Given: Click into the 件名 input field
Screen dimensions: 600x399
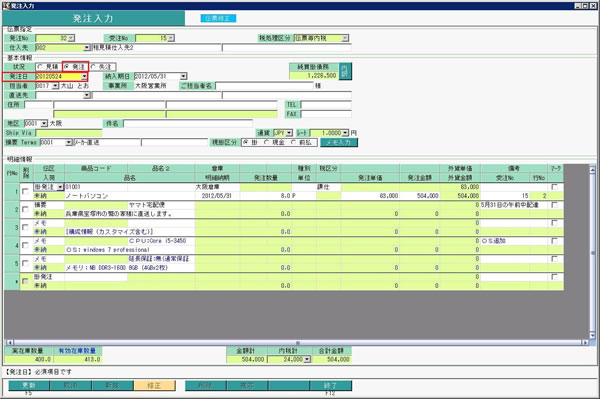Looking at the screenshot, I should point(188,124).
